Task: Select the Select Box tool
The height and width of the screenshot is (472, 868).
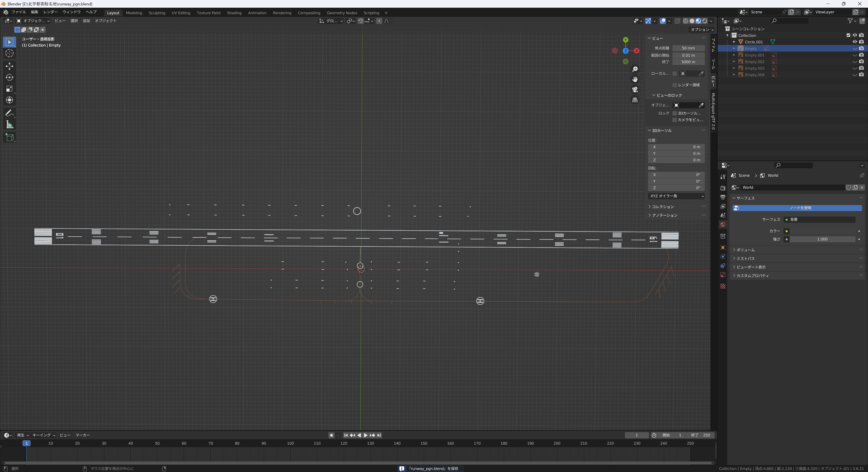Action: coord(9,42)
